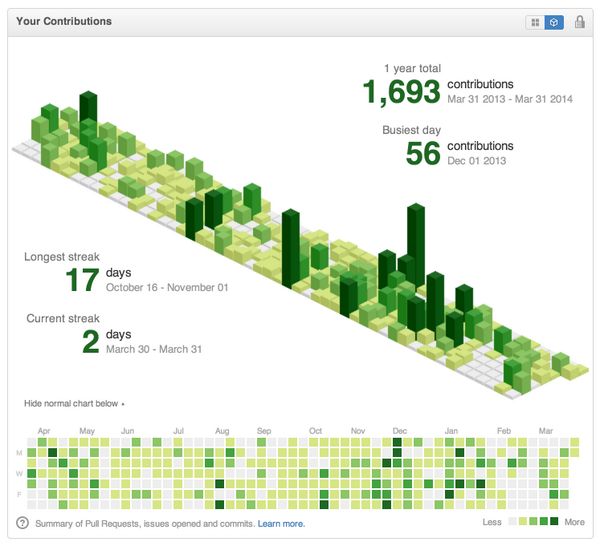This screenshot has width=600, height=546.
Task: Click the Current streak label
Action: click(63, 318)
